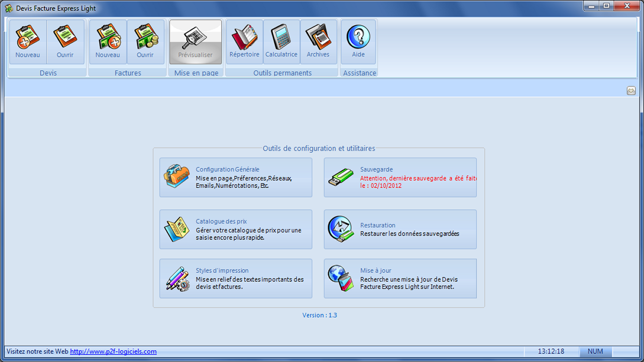Image resolution: width=644 pixels, height=362 pixels.
Task: Create a new Devis with Nouveau icon
Action: [x=28, y=41]
